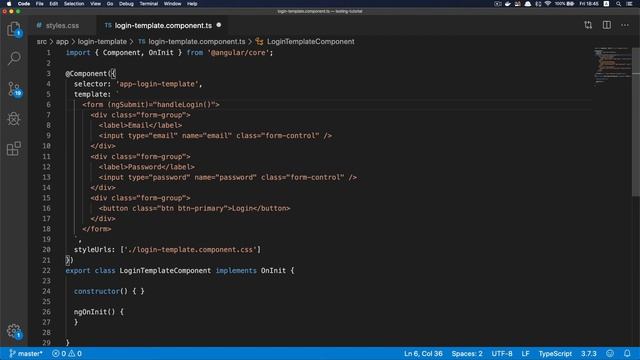Change the LF end-of-line setting
Image resolution: width=640 pixels, height=360 pixels.
tap(525, 353)
